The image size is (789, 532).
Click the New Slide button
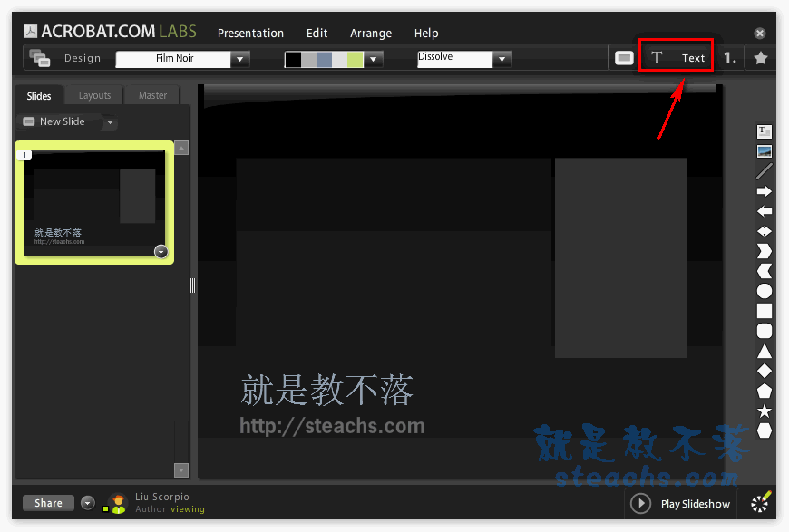[x=59, y=121]
